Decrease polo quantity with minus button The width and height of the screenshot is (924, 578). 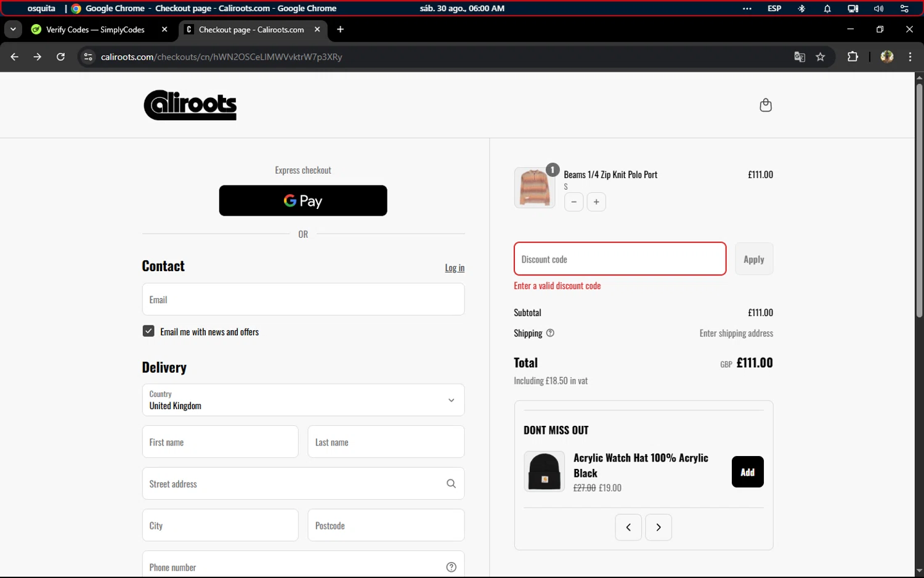573,202
